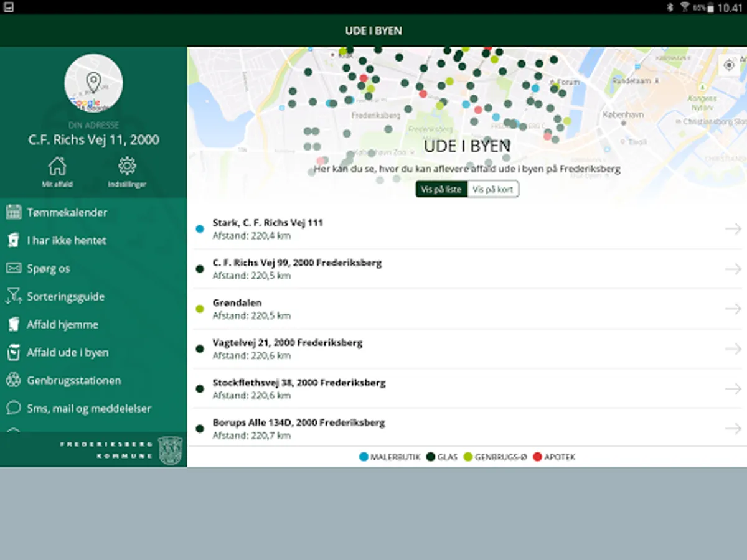Click the Genbrugsstationen recycle icon
This screenshot has height=560, width=747.
[x=14, y=380]
